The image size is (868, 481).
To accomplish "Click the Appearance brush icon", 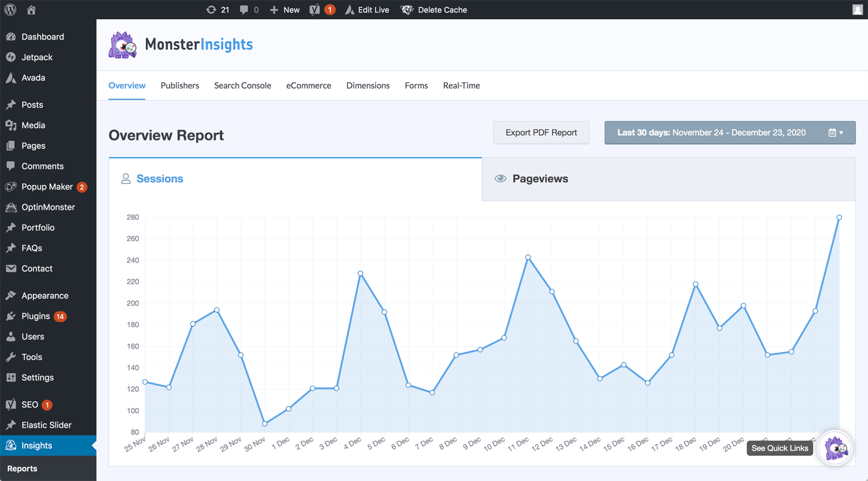I will [x=11, y=295].
